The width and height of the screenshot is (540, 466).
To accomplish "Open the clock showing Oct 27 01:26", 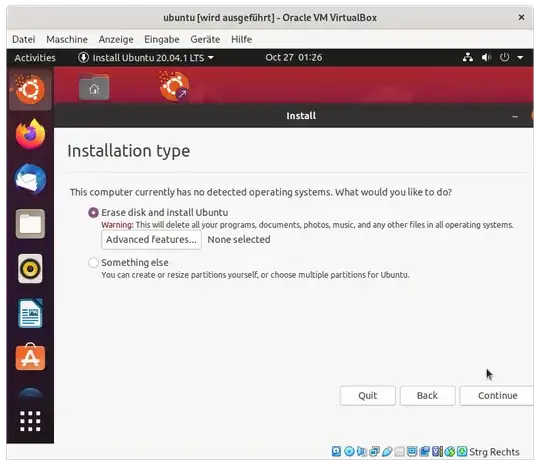I will coord(294,57).
